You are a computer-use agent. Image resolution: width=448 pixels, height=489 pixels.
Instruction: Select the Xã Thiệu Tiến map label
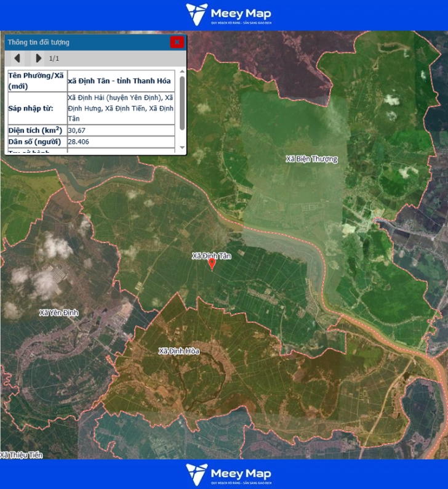pos(22,455)
